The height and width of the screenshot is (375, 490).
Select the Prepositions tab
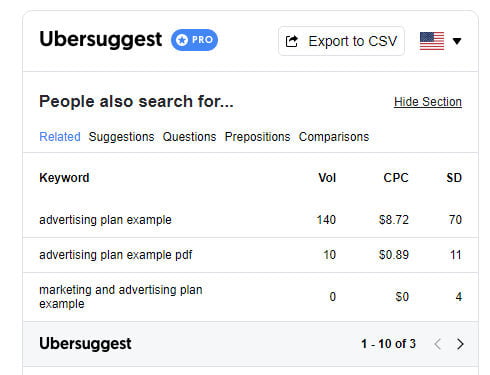point(257,137)
